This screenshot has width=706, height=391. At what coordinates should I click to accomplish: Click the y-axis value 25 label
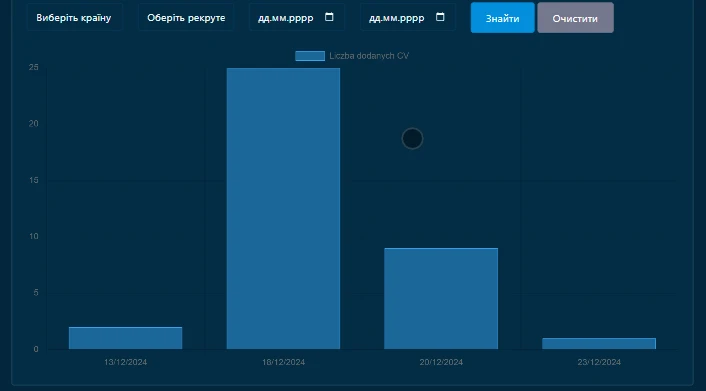pyautogui.click(x=34, y=67)
